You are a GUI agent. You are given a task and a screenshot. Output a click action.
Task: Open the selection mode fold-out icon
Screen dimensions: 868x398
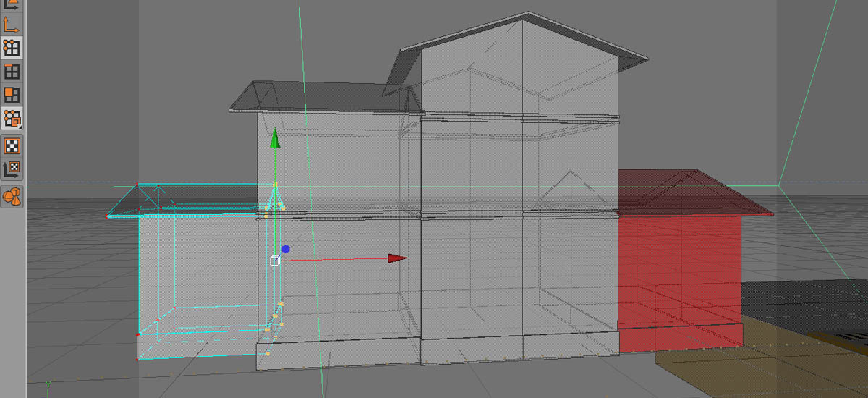(12, 118)
